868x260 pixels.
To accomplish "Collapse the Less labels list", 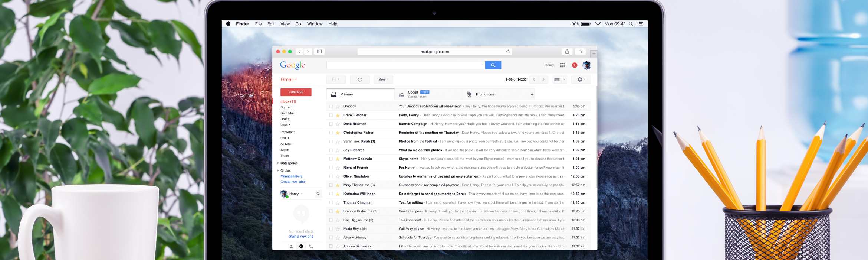I will [285, 125].
